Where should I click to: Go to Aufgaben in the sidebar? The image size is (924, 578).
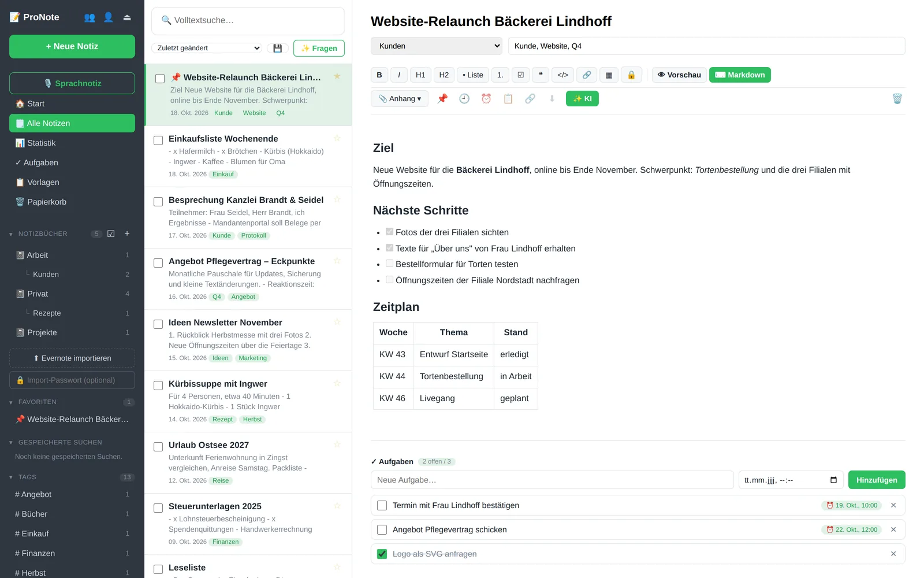72,162
